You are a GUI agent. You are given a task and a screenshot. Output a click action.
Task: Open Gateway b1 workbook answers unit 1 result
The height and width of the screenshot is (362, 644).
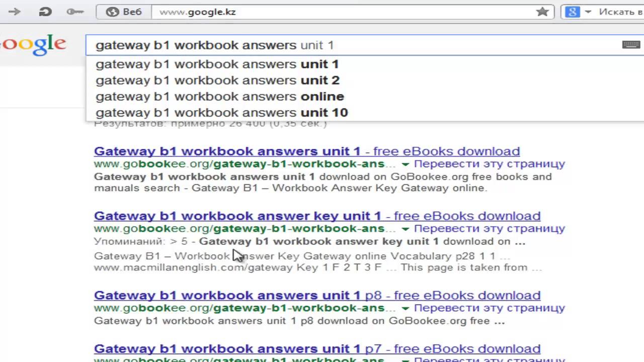point(307,151)
